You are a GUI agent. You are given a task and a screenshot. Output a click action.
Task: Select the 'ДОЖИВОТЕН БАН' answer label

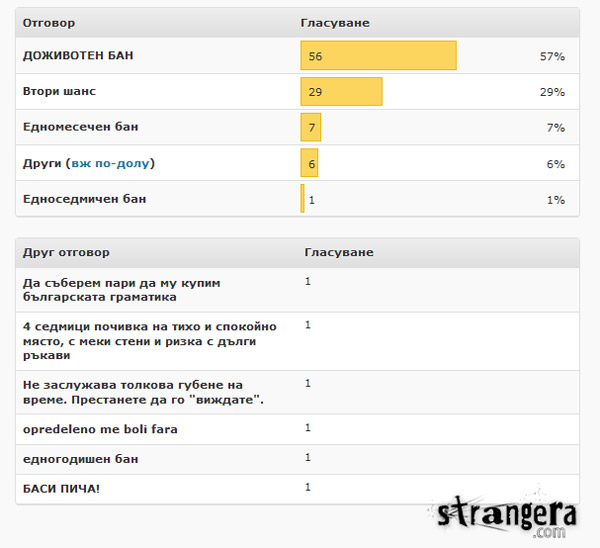click(x=78, y=56)
